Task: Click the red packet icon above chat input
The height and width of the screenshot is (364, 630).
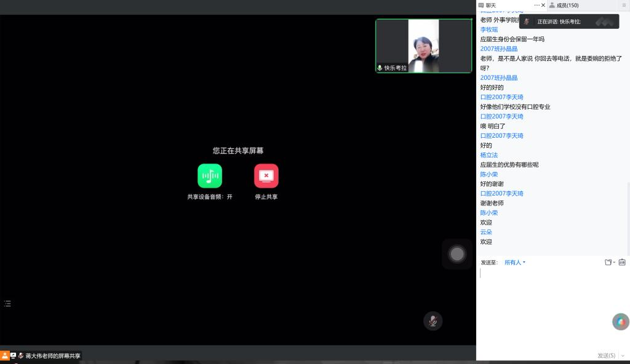Action: pos(622,263)
